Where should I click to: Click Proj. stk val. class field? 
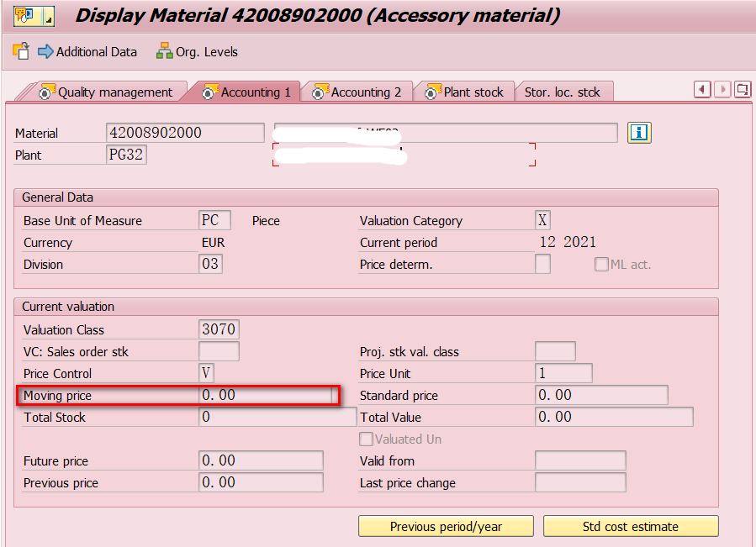(x=555, y=351)
